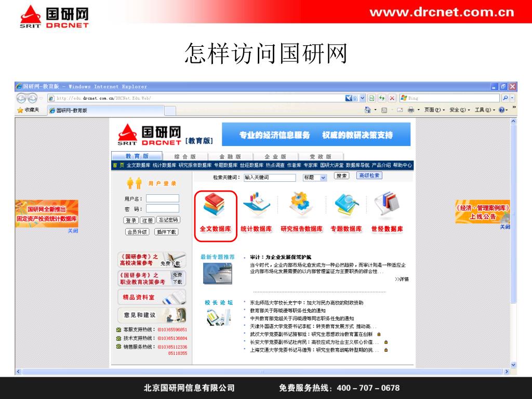Expand the search provider dropdown arrow

(x=512, y=98)
